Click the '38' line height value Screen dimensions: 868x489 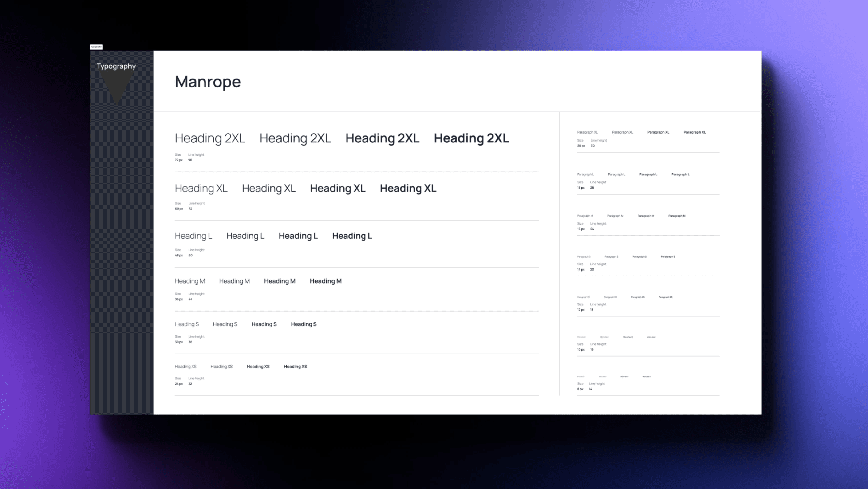[190, 342]
